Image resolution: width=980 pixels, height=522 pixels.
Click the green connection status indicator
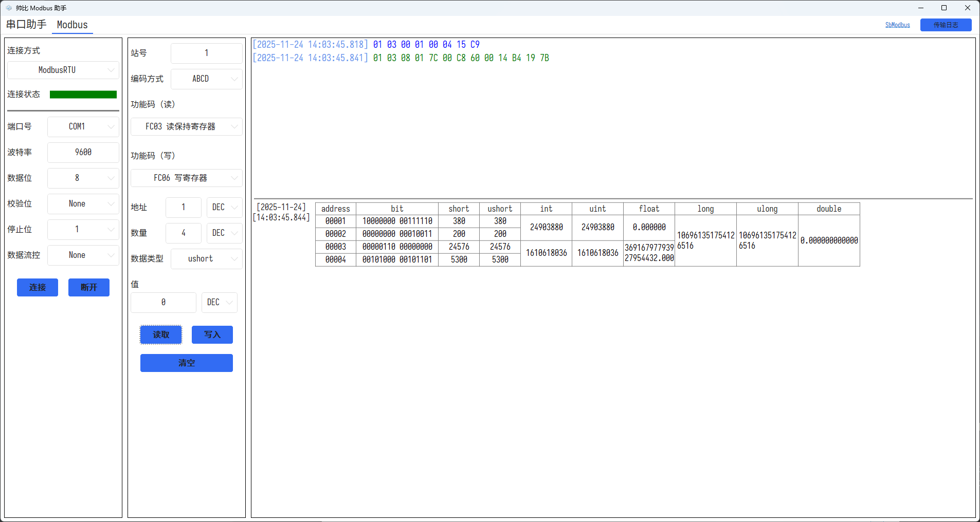83,95
